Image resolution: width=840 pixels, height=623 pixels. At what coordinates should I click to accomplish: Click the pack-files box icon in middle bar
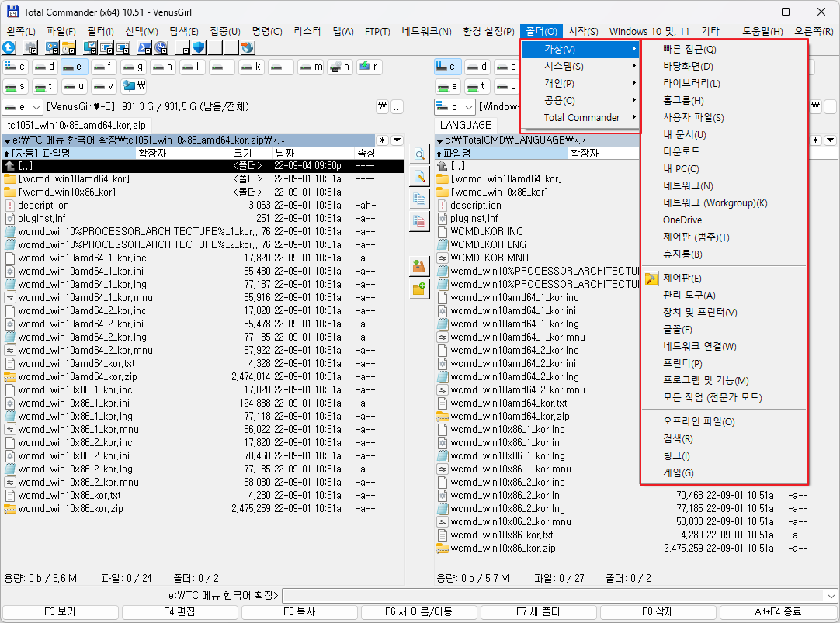pos(419,266)
